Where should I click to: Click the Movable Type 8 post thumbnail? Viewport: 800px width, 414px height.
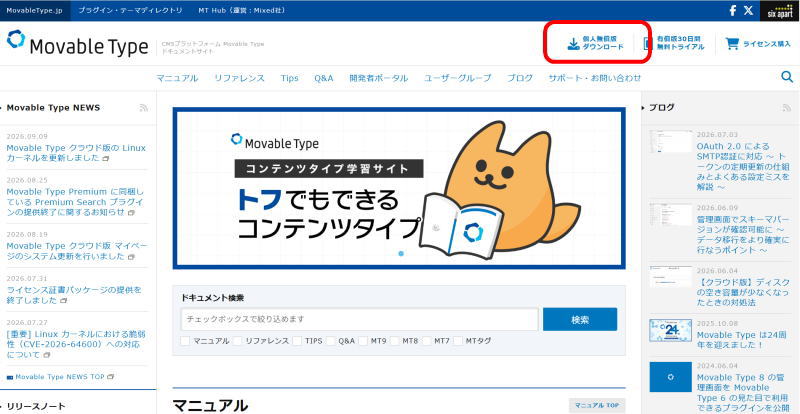670,377
